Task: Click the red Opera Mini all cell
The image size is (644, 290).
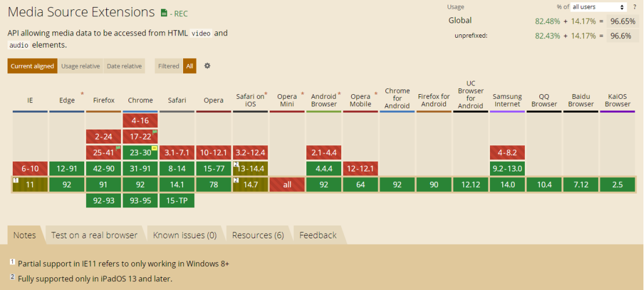Action: click(x=287, y=185)
